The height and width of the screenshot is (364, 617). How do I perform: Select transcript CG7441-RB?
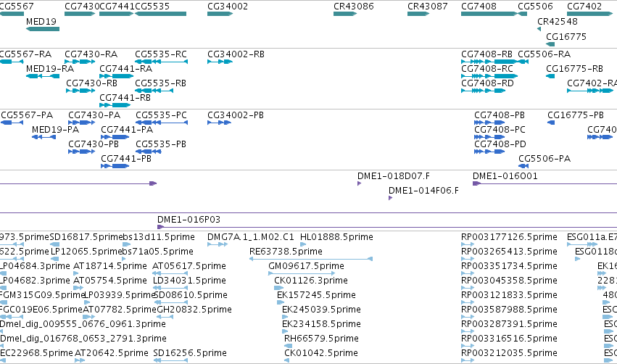tap(115, 105)
